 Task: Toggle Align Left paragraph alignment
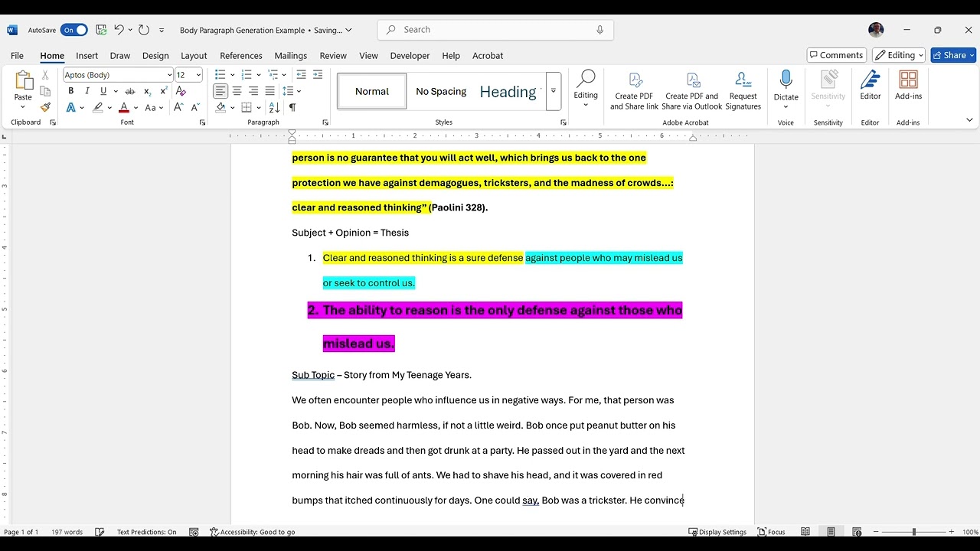(220, 91)
